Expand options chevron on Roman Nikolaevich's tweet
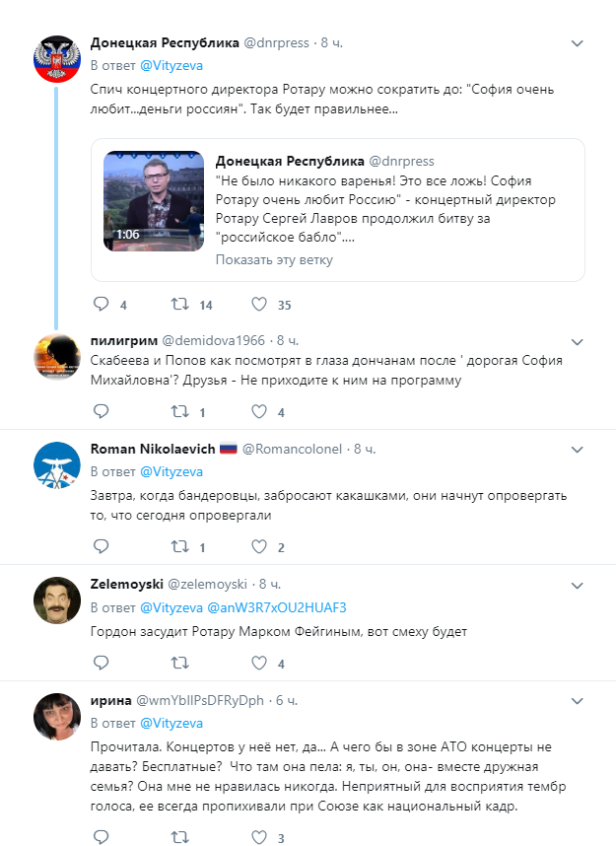The image size is (616, 846). tap(578, 450)
